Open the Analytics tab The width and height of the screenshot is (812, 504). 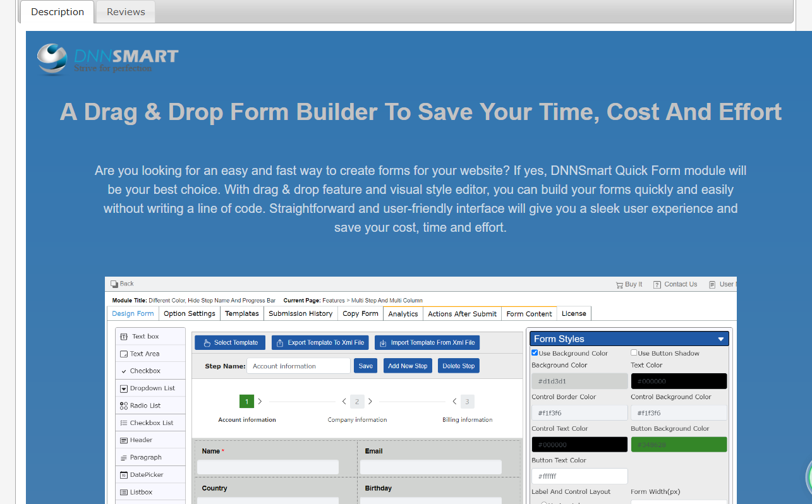pyautogui.click(x=403, y=313)
